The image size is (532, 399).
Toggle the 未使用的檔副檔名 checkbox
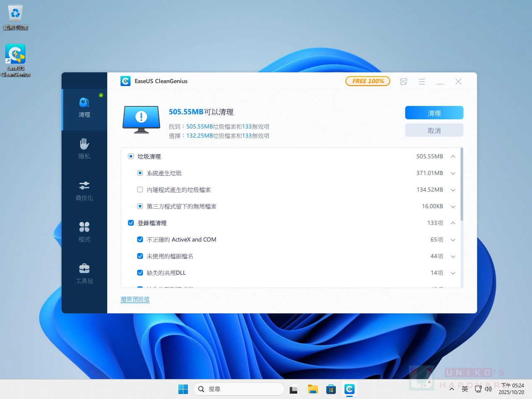[x=140, y=256]
